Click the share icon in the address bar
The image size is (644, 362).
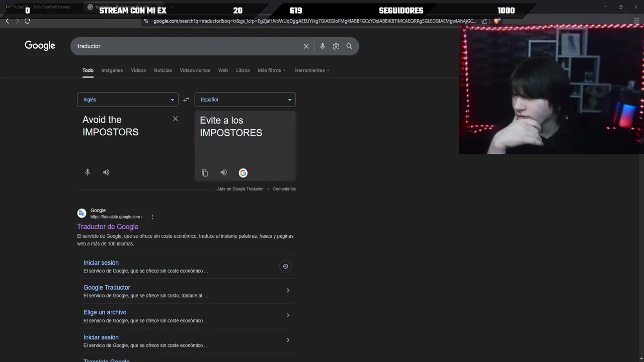pos(484,21)
